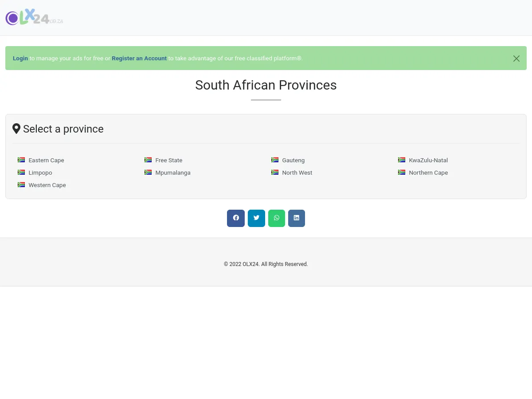This screenshot has width=532, height=399.
Task: Share the page on Twitter
Action: coord(256,218)
